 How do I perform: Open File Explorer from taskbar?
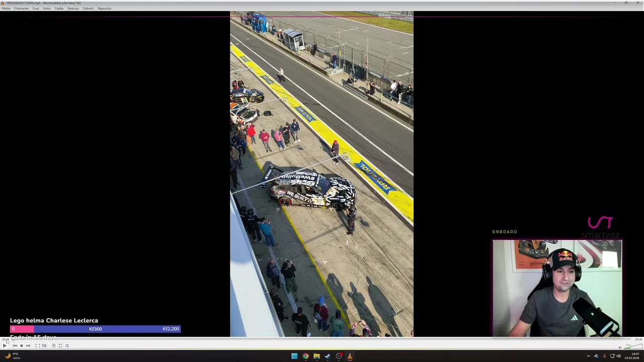[316, 356]
